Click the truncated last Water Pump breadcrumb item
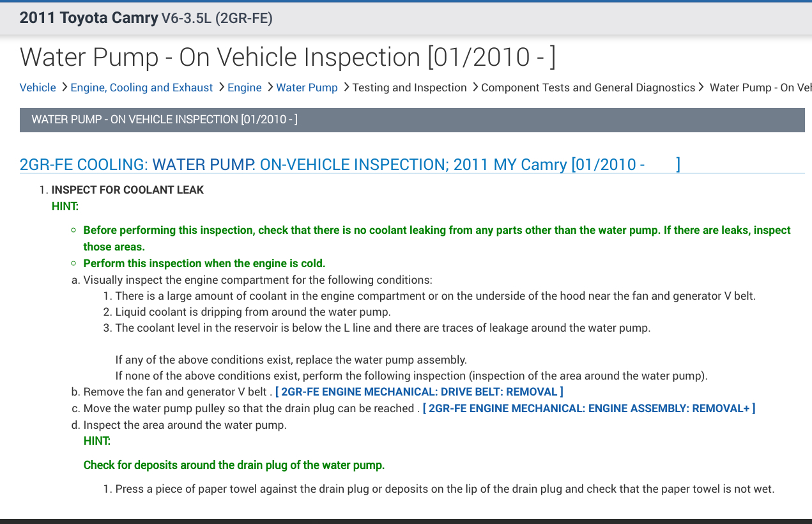Image resolution: width=812 pixels, height=524 pixels. (760, 88)
